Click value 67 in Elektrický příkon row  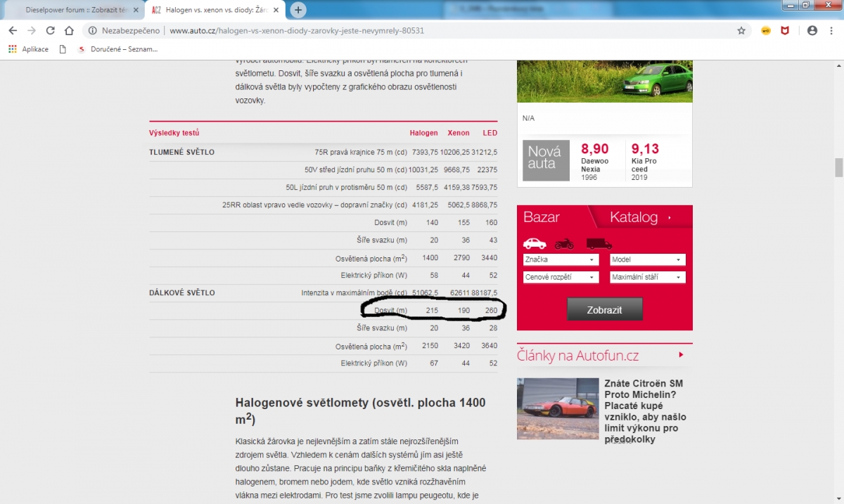[x=433, y=363]
